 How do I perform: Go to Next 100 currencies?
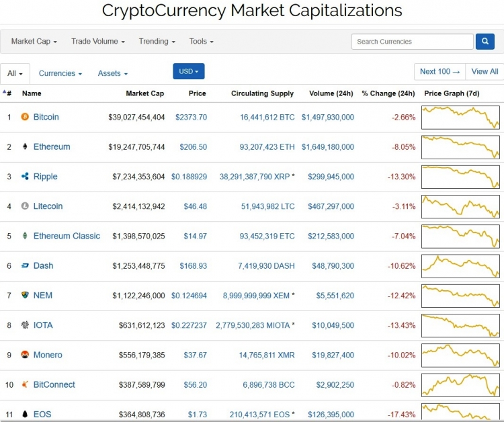pyautogui.click(x=439, y=71)
